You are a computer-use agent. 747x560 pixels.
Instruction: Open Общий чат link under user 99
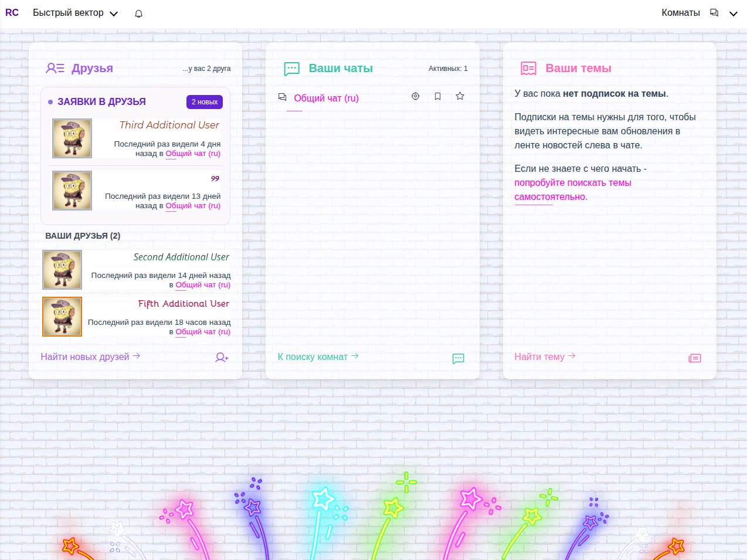click(193, 206)
